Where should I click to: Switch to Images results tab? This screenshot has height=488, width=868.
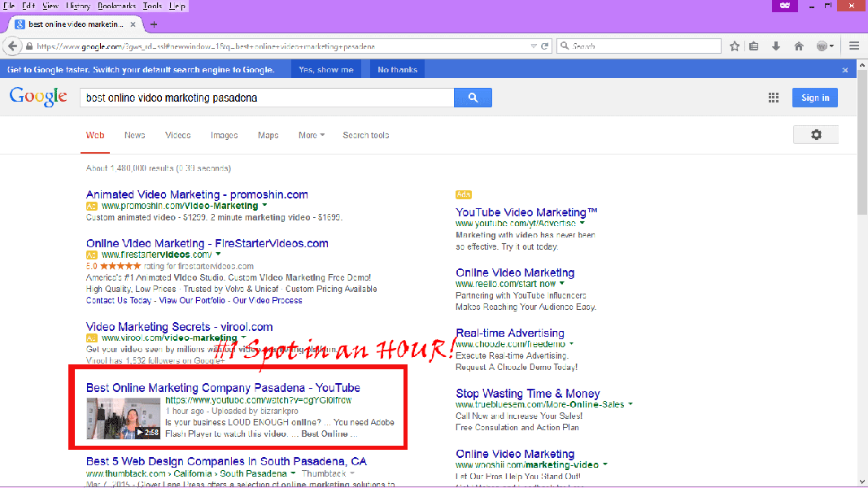pos(225,135)
